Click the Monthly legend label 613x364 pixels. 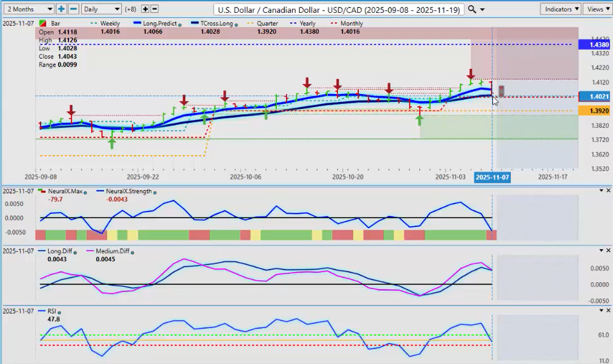click(x=351, y=23)
